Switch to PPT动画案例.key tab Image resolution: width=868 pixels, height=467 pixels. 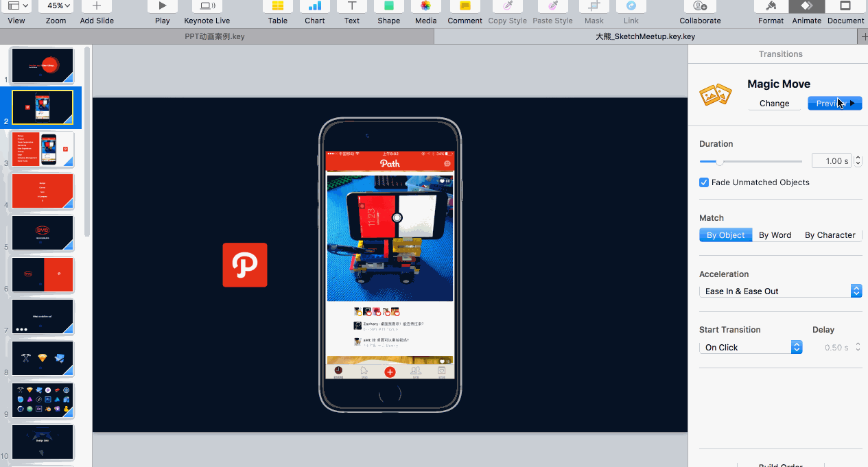tap(215, 36)
